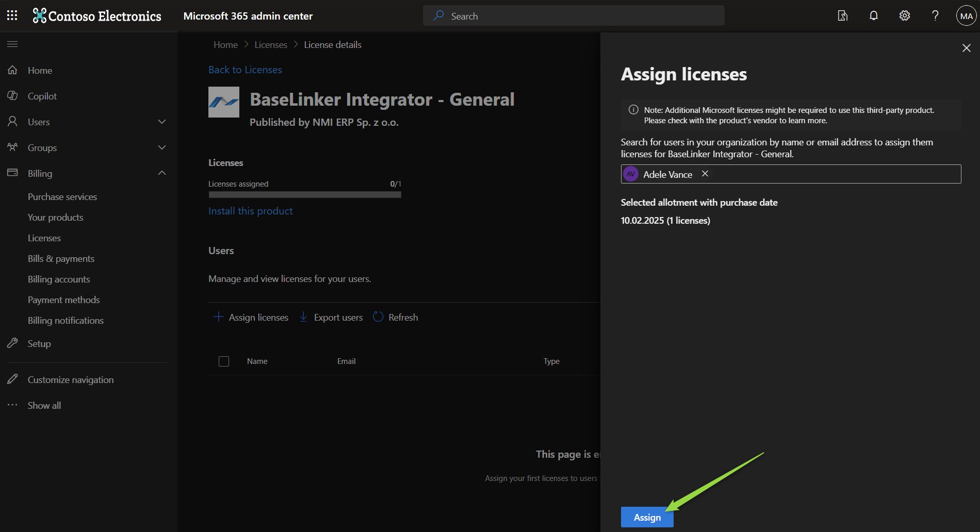This screenshot has width=980, height=532.
Task: Click the '10.02.2025 (1 licenses)' allotment text
Action: point(665,221)
